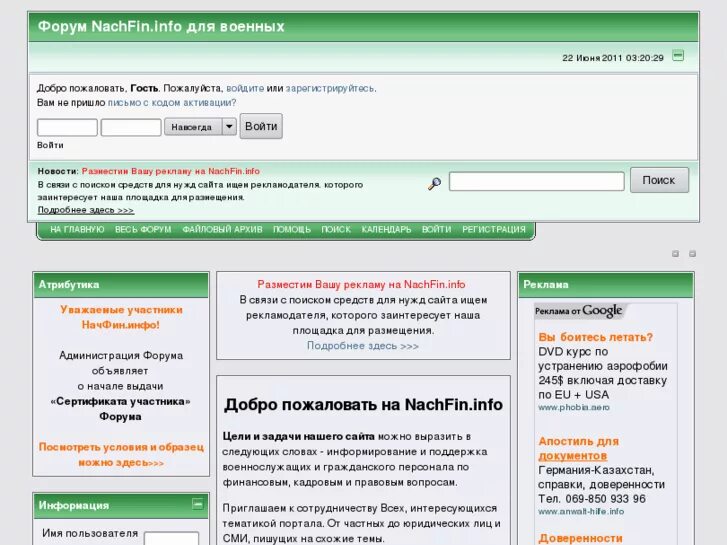
Task: Open ПОМОЩЬ menu item
Action: [292, 229]
